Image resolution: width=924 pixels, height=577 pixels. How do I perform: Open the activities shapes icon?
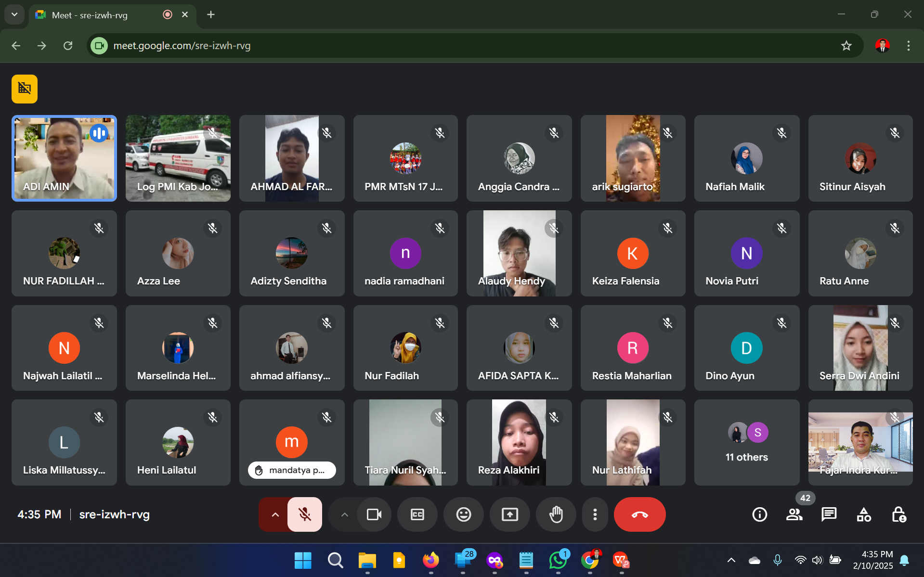863,514
